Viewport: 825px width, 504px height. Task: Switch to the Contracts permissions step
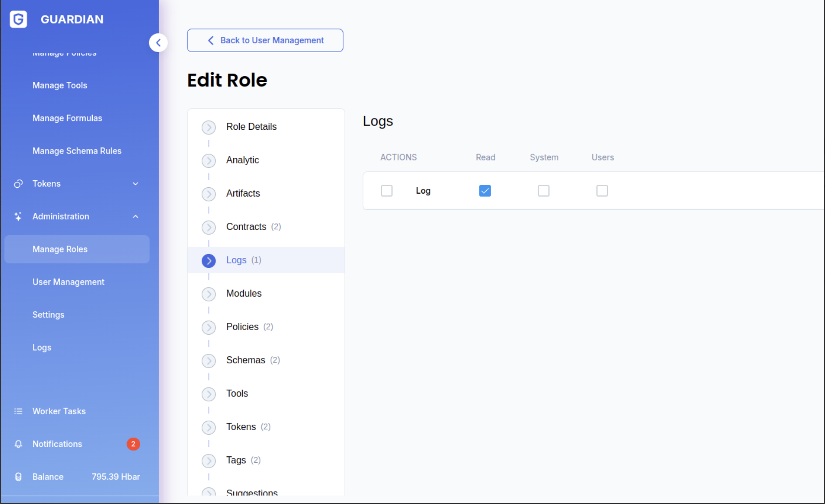click(246, 227)
